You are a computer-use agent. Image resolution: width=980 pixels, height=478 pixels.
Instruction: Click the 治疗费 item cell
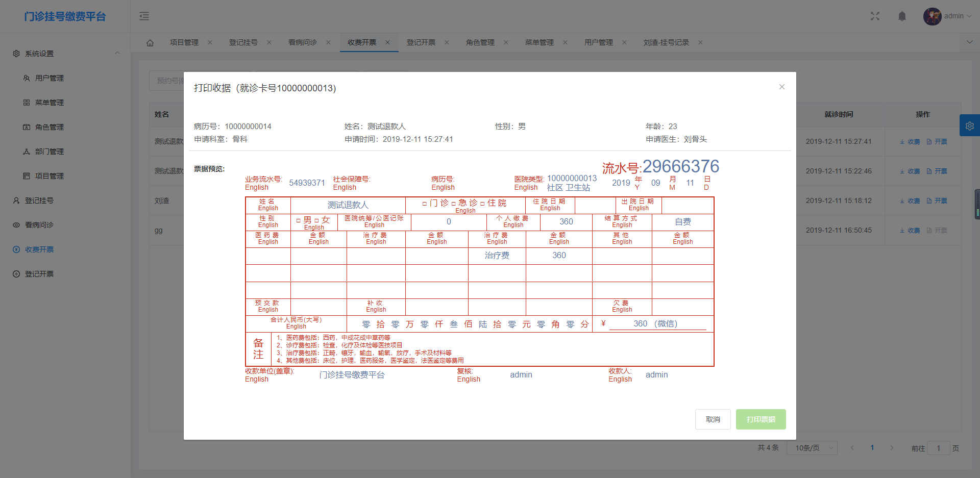(497, 256)
